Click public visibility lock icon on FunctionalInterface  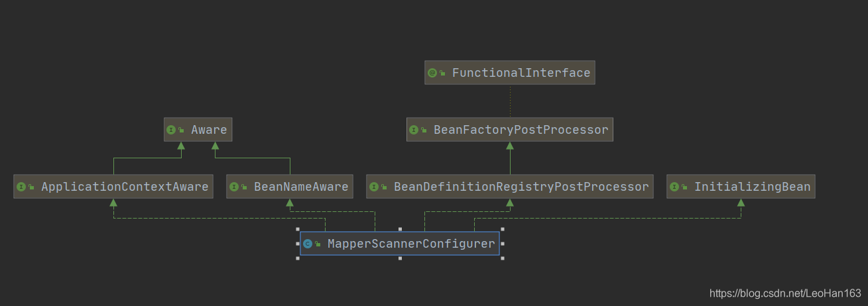[x=442, y=74]
